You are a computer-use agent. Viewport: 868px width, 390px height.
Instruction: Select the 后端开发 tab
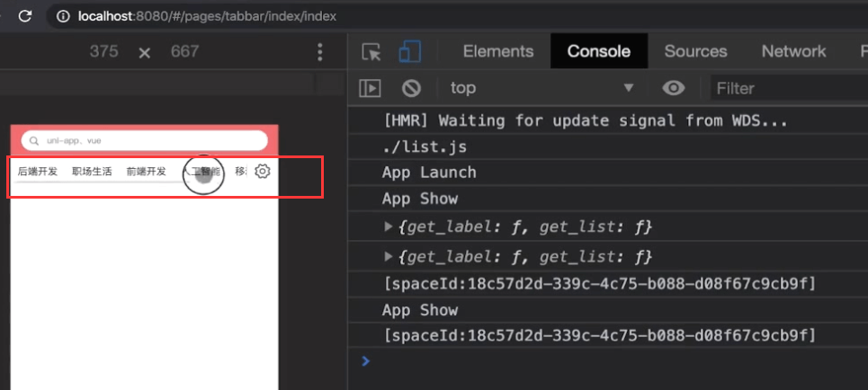[x=38, y=172]
